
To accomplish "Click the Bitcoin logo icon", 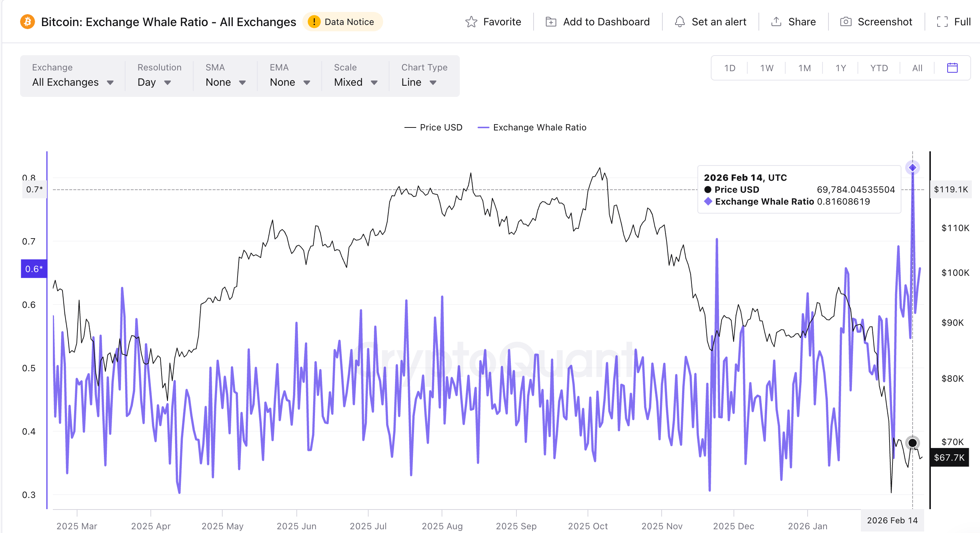I will tap(27, 22).
